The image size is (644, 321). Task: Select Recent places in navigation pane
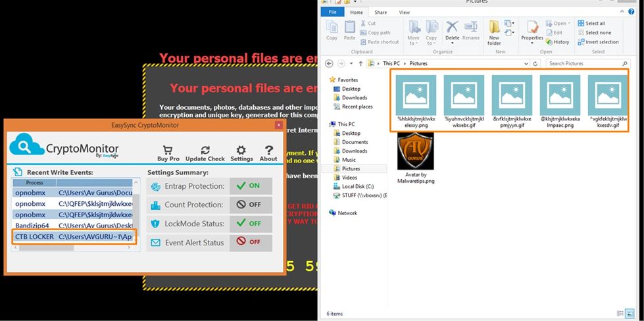tap(353, 107)
